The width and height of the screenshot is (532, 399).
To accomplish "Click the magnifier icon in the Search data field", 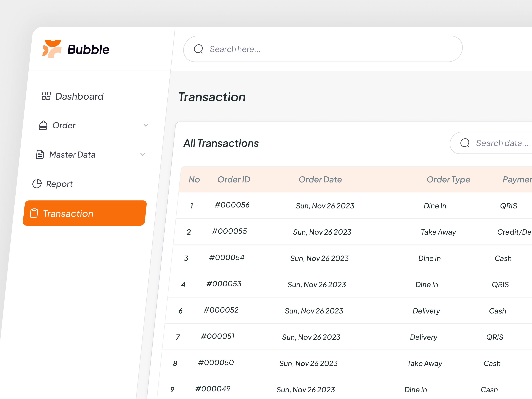I will click(465, 143).
